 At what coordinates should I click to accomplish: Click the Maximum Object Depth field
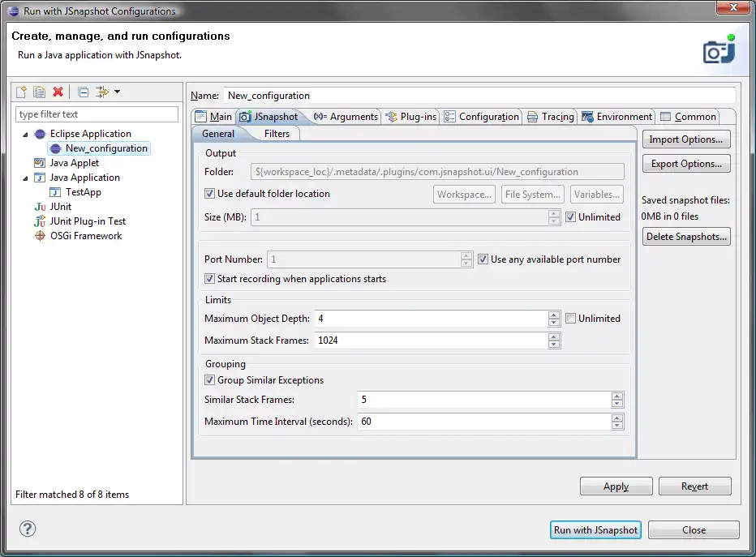pyautogui.click(x=431, y=319)
